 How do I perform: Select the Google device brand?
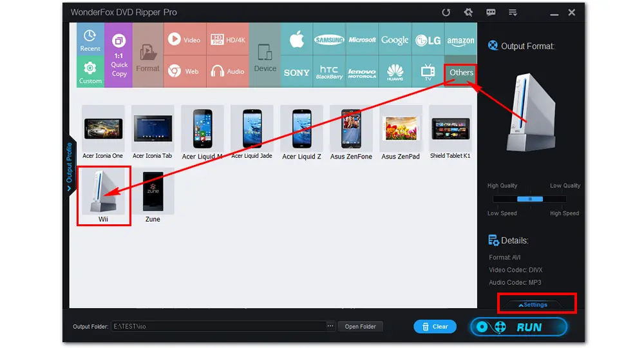click(x=395, y=39)
